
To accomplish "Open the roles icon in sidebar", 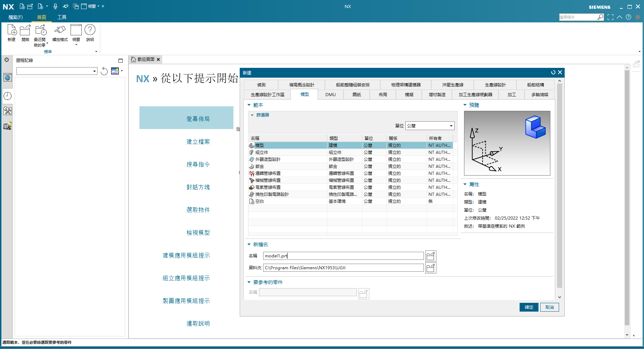I will point(7,126).
